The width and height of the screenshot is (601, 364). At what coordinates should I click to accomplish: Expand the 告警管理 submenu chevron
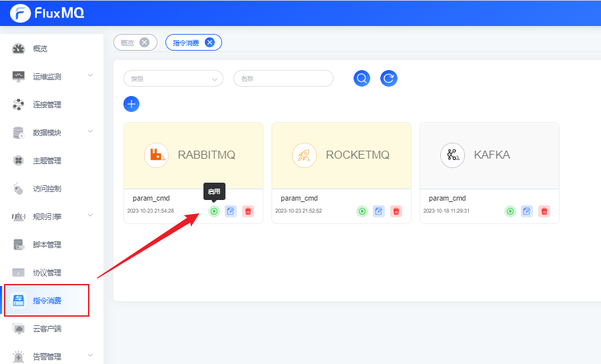(91, 355)
